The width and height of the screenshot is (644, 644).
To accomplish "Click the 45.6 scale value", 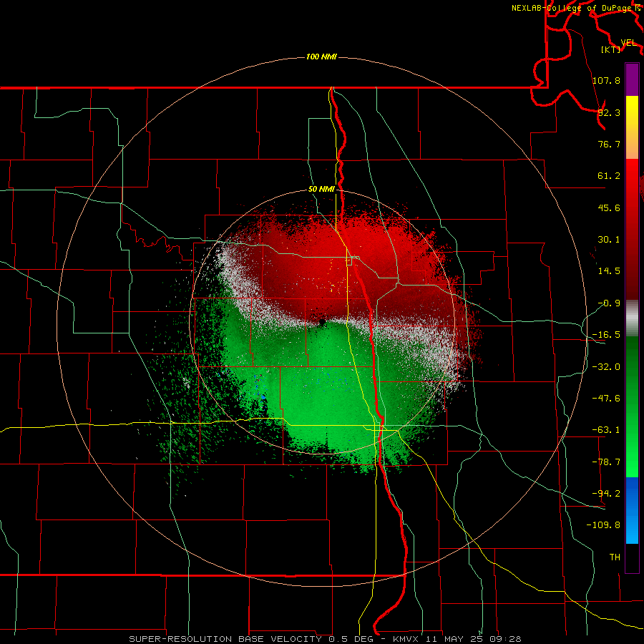I will 609,208.
